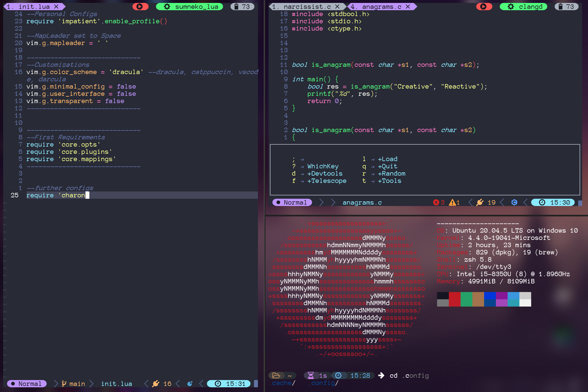This screenshot has height=392, width=588.
Task: Click the 15:30 clock in right statusline
Action: coord(553,202)
